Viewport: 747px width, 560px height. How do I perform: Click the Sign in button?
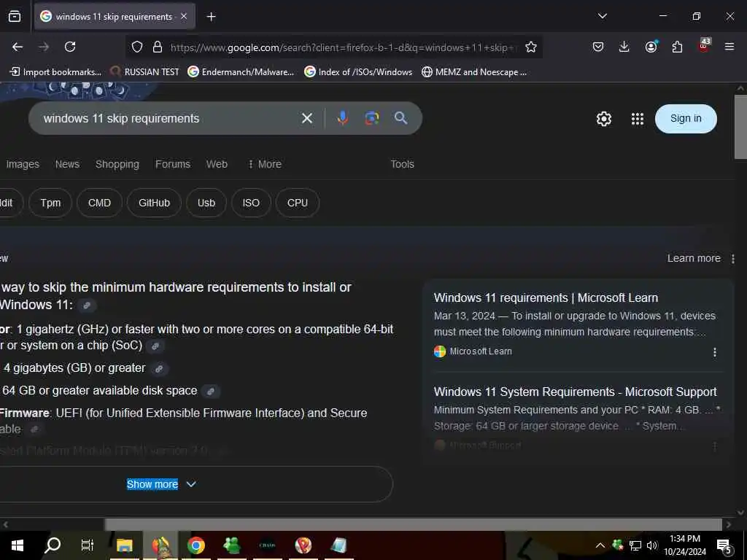tap(686, 119)
